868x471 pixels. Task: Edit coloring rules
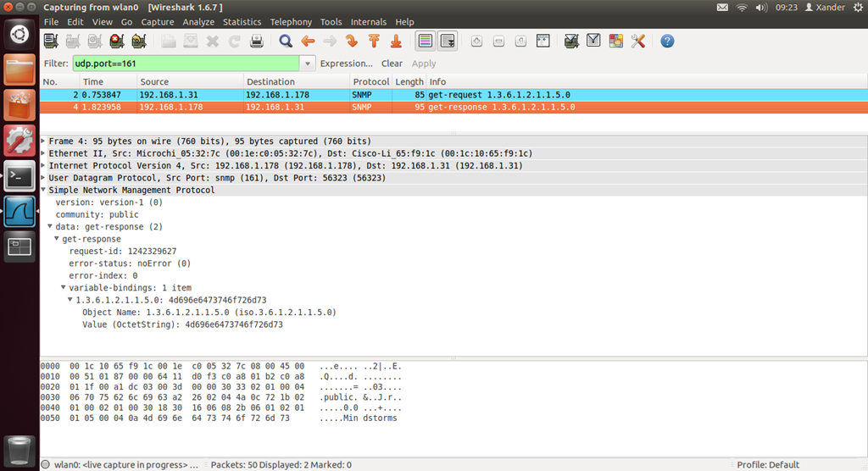tap(615, 41)
